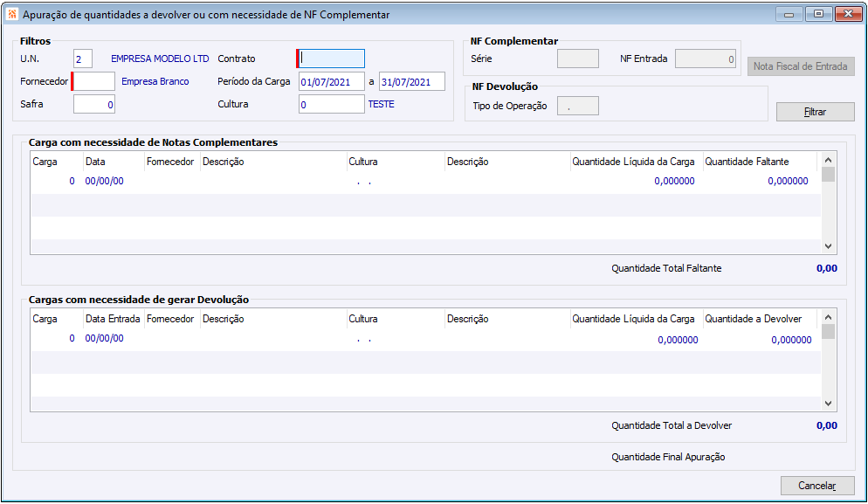
Task: Click EMPRESA MODELO LTD text
Action: tap(160, 59)
